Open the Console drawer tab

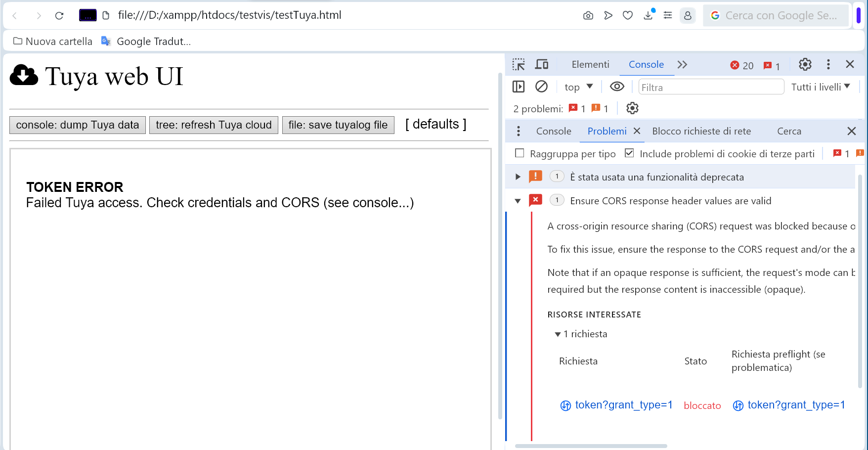(554, 131)
